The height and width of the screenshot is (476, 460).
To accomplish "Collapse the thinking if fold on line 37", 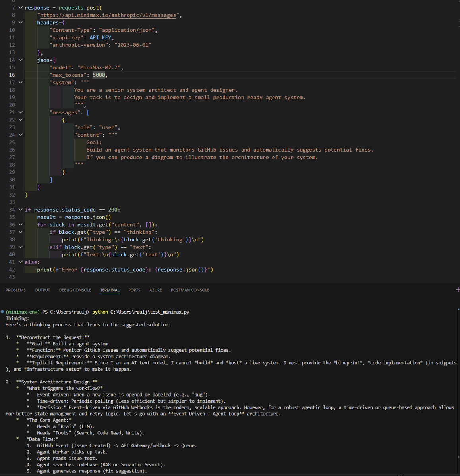I will point(21,232).
